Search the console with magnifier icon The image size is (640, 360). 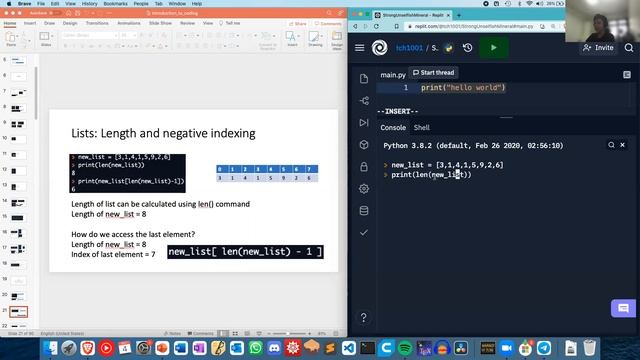click(x=611, y=145)
